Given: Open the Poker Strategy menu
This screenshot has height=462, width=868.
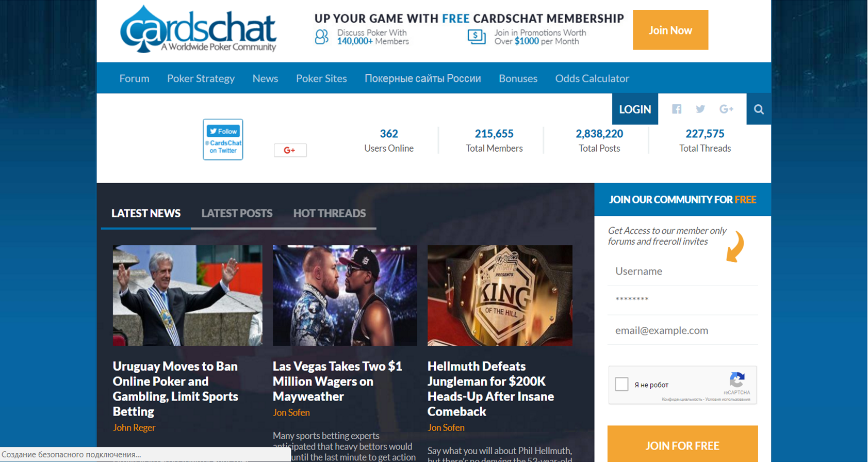Looking at the screenshot, I should point(201,78).
